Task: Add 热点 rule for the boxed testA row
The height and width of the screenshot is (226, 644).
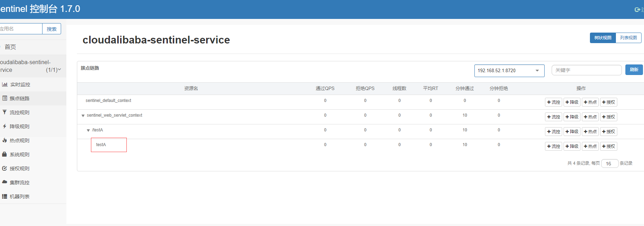Action: pos(590,146)
